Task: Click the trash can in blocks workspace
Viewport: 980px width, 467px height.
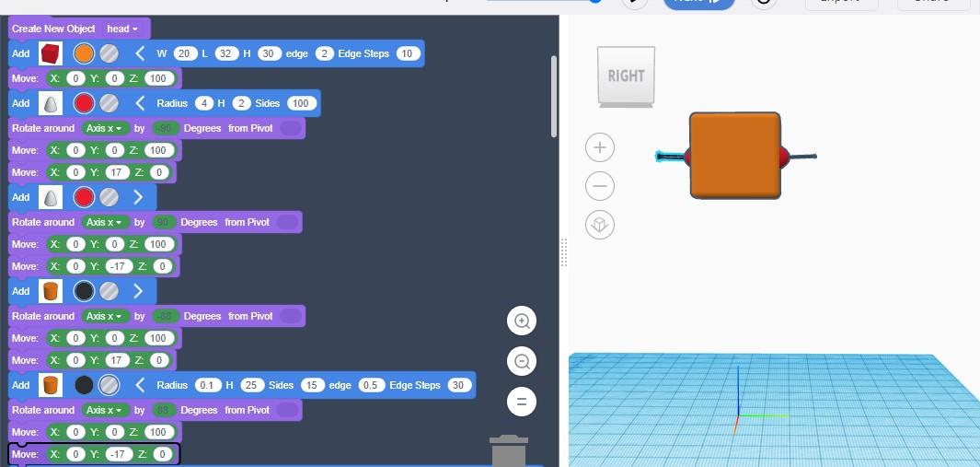Action: click(x=509, y=450)
